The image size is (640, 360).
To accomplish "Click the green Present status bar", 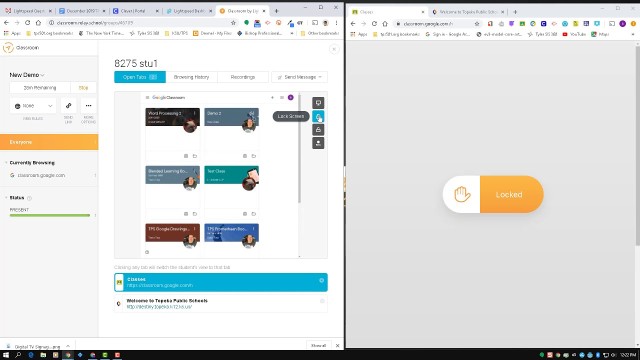I will coord(50,215).
